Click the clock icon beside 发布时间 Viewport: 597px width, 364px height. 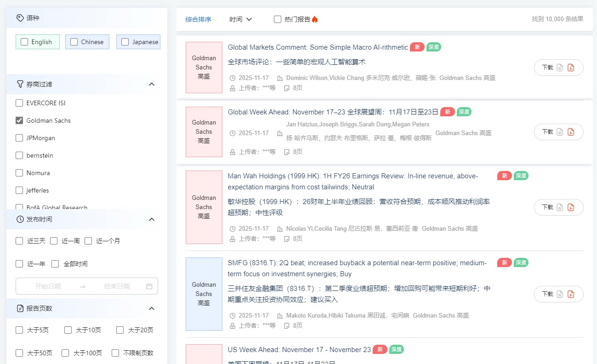pyautogui.click(x=20, y=219)
